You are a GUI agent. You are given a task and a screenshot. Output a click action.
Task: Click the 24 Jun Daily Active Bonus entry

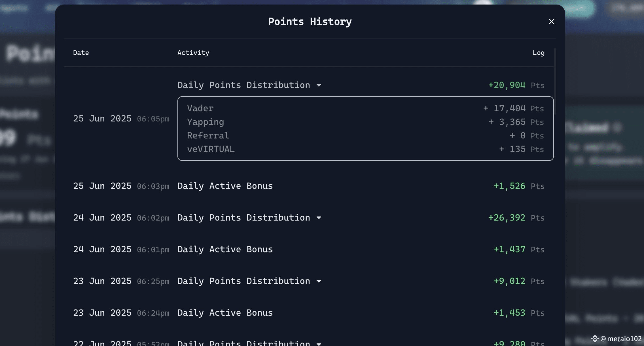[x=225, y=249]
